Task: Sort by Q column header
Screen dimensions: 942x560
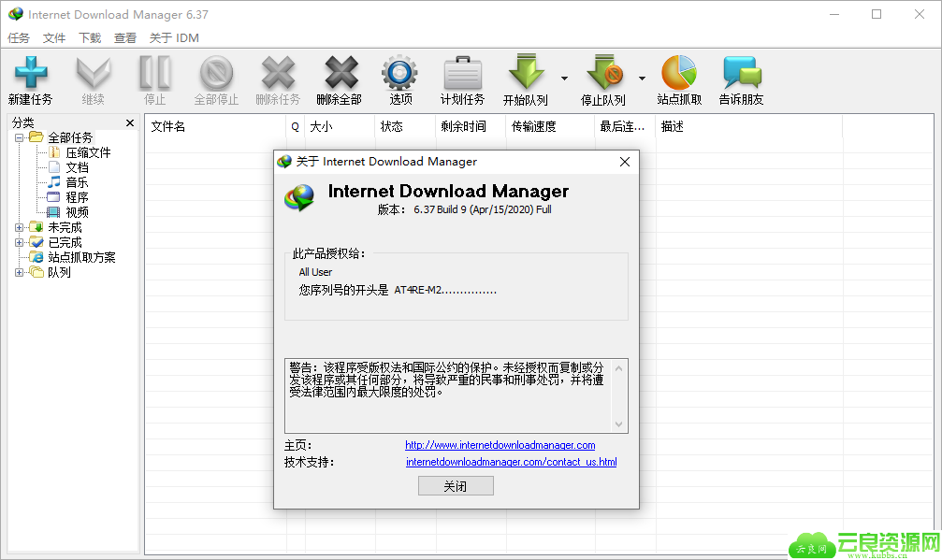Action: 295,126
